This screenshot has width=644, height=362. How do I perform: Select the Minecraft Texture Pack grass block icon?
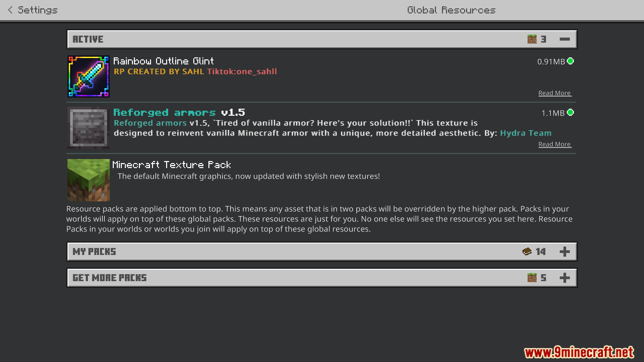(89, 180)
